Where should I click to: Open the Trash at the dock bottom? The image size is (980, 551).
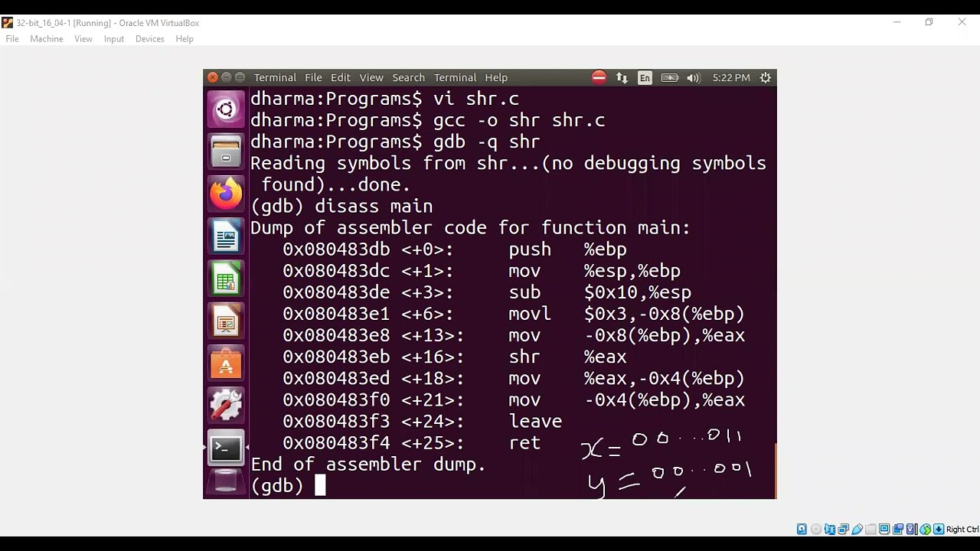[226, 482]
